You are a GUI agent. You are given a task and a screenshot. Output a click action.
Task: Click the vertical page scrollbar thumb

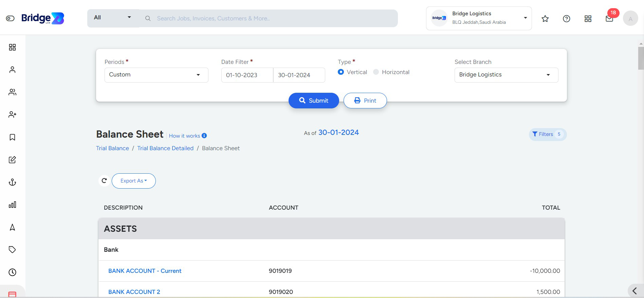[641, 58]
